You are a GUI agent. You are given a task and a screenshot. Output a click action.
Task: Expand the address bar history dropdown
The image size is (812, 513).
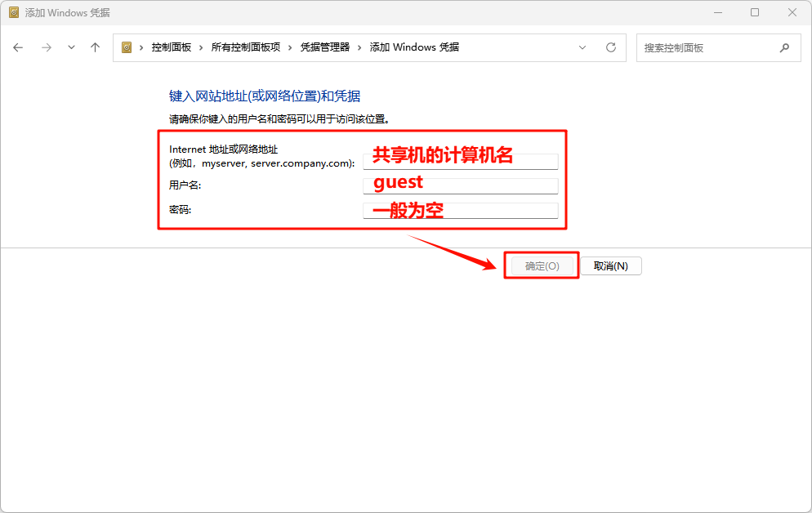582,47
